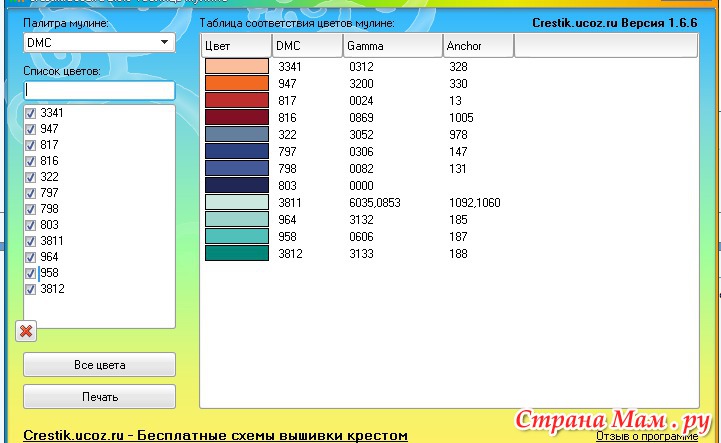Click Gamma value 0606
The width and height of the screenshot is (721, 443).
point(361,237)
